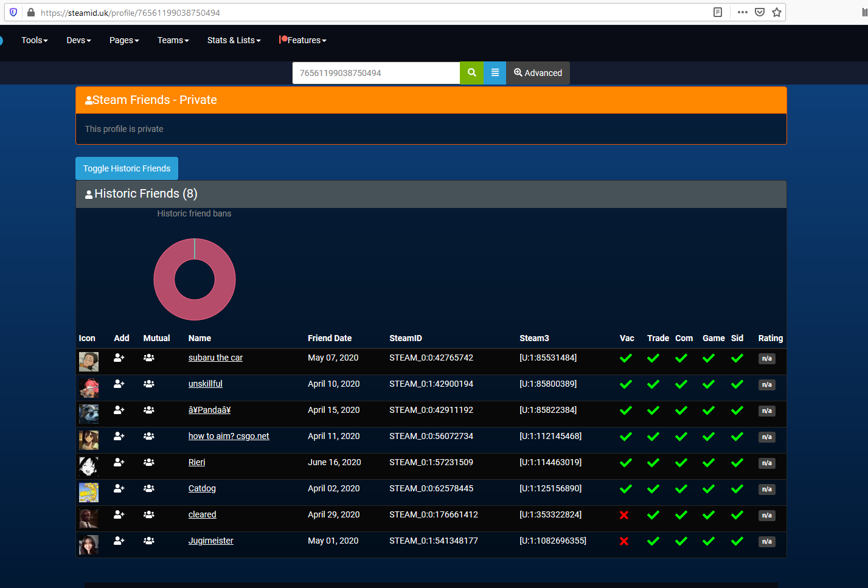
Task: Click avatar thumbnail of Catdog
Action: tap(89, 493)
